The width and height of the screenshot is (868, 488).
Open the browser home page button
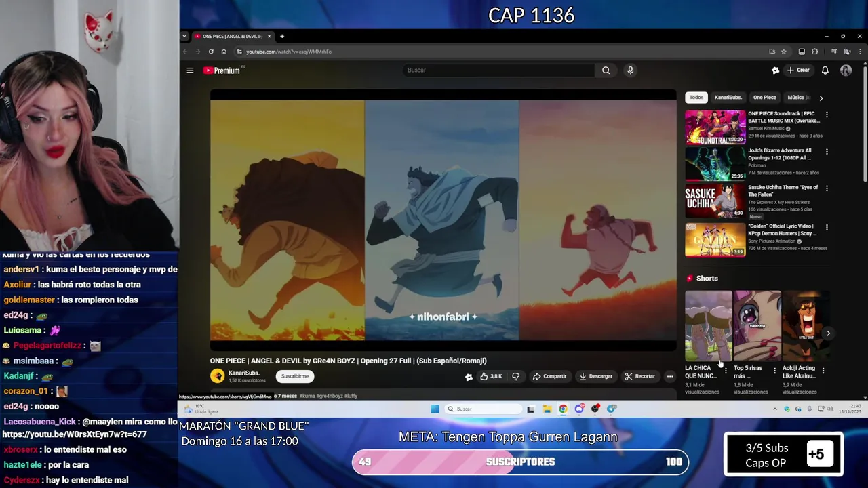(224, 52)
